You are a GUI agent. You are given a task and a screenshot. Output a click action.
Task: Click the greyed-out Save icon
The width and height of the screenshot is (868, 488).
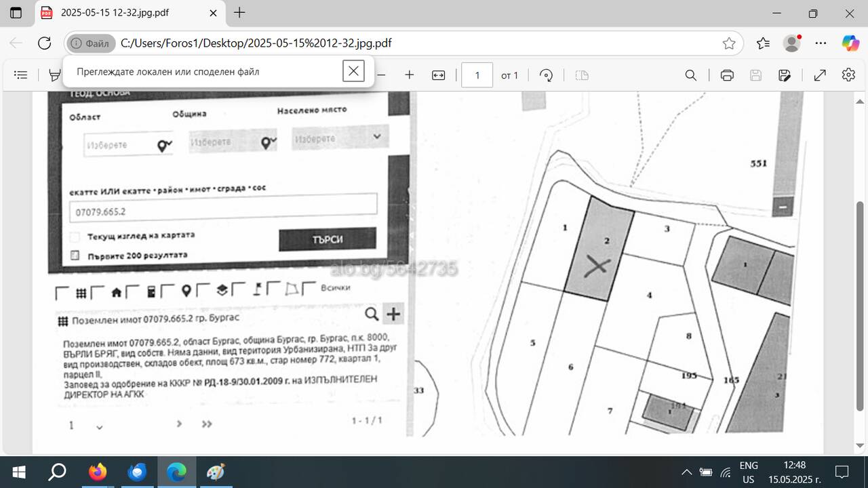coord(755,75)
